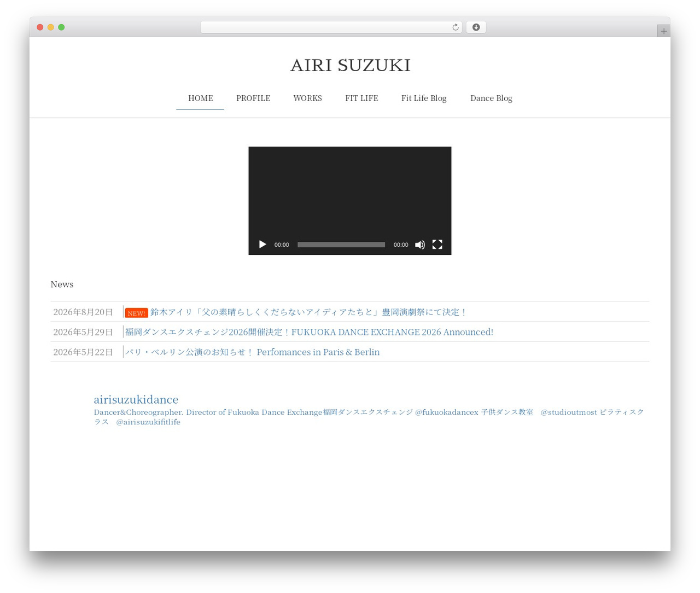Screen dimensions: 700x593
Task: Click the date 2026年5月22日
Action: [x=83, y=352]
